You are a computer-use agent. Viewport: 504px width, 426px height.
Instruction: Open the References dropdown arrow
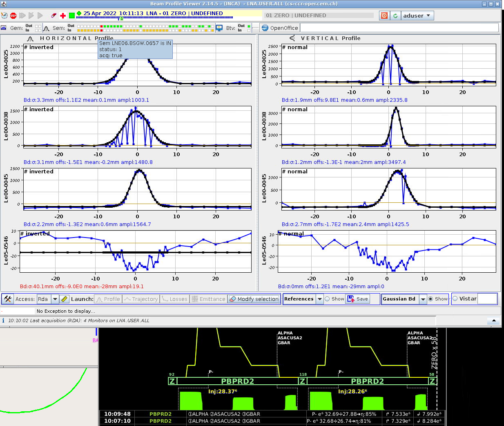coord(320,299)
